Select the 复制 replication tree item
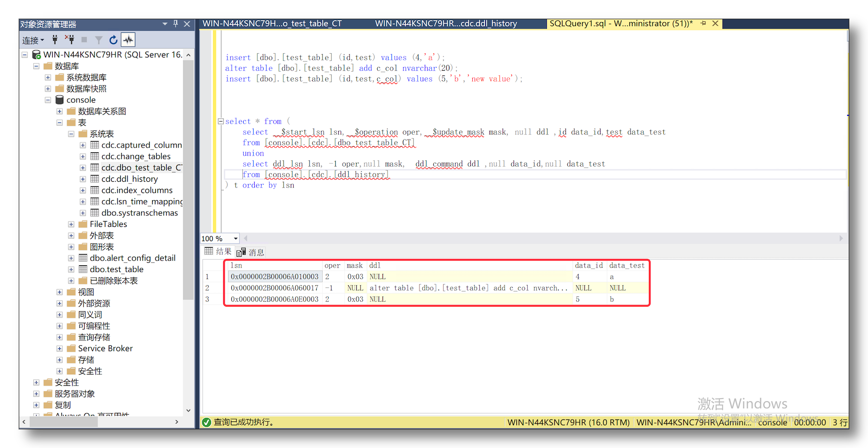Viewport: 868px width, 448px height. 63,405
